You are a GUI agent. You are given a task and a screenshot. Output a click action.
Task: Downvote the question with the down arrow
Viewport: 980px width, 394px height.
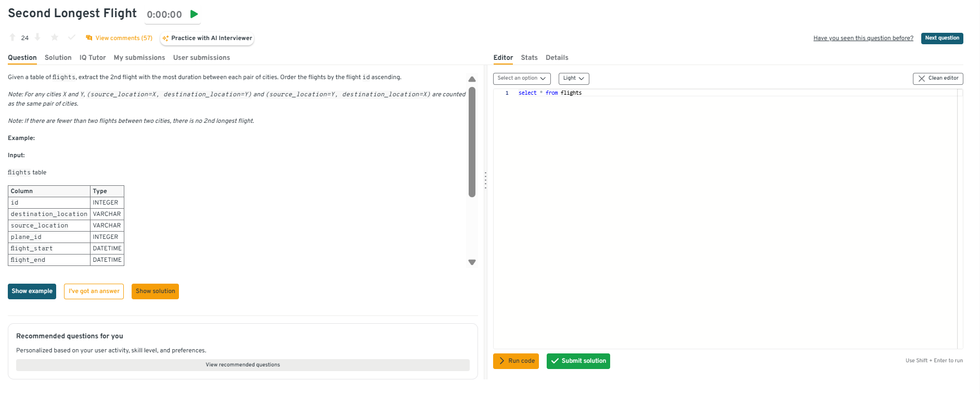[x=37, y=37]
